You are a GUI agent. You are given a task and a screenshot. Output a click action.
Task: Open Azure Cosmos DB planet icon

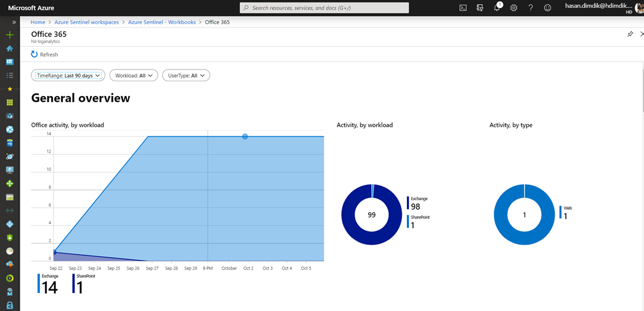coord(10,156)
